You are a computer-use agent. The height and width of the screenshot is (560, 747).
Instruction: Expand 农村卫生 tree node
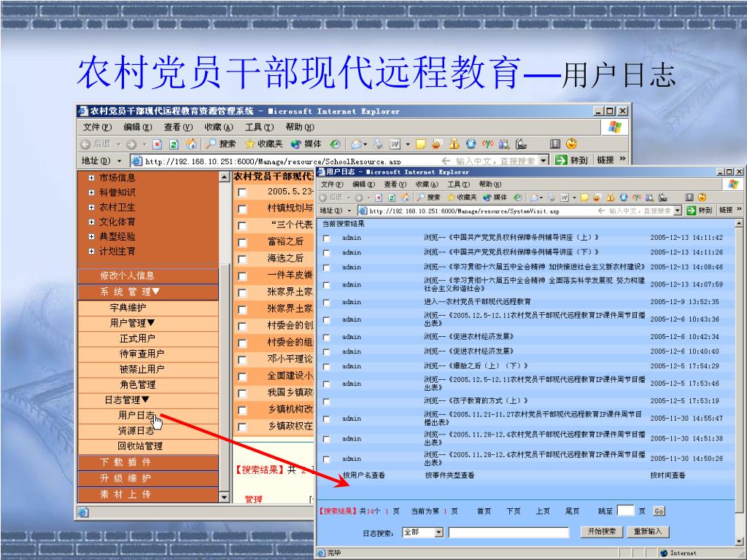(91, 207)
